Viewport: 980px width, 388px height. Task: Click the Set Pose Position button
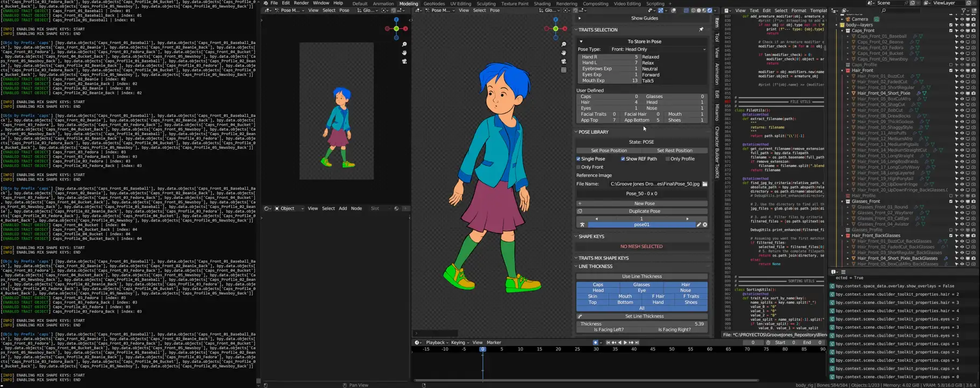coord(608,150)
